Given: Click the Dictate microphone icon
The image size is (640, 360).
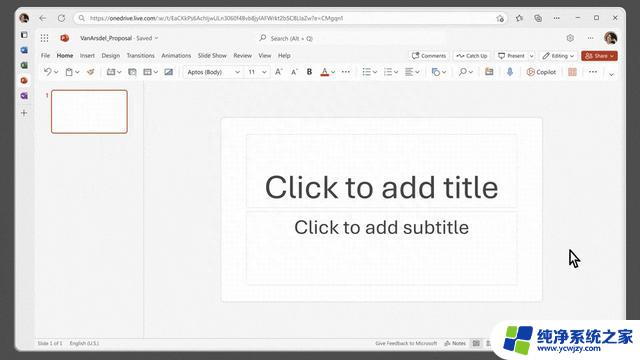Looking at the screenshot, I should tap(510, 72).
